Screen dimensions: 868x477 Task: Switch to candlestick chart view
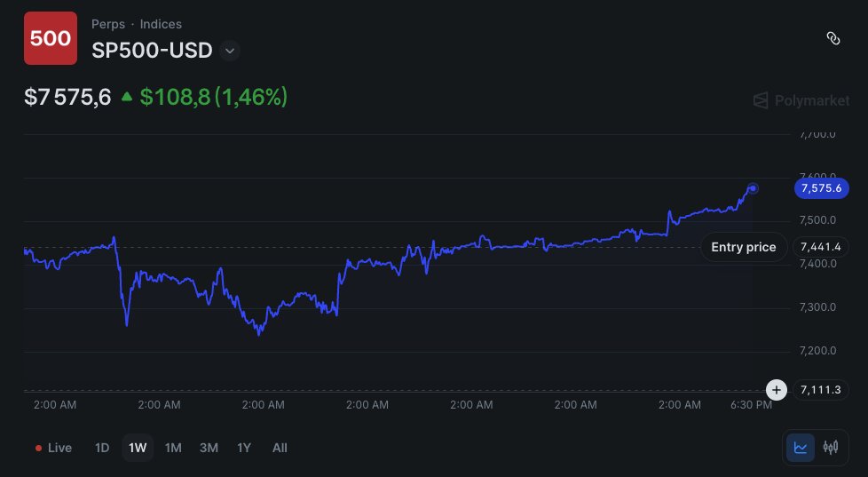(831, 447)
